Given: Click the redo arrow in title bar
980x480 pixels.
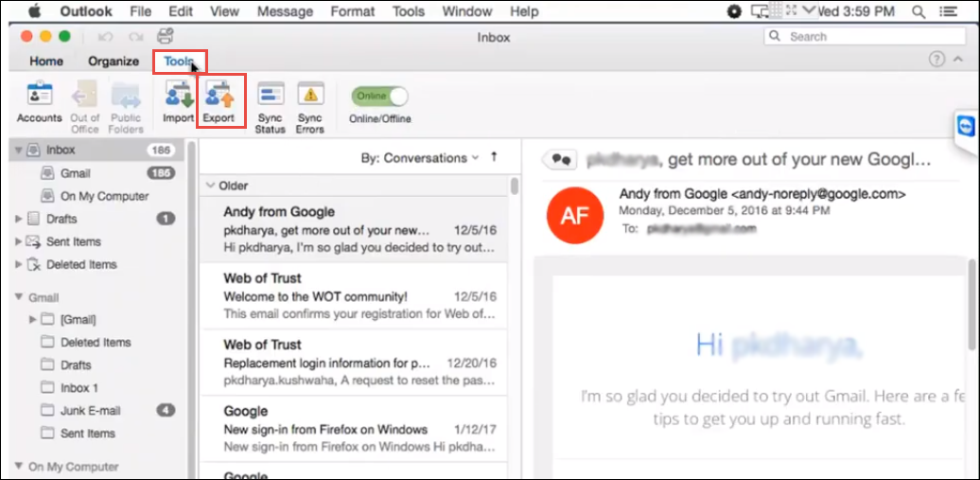Looking at the screenshot, I should (x=136, y=36).
